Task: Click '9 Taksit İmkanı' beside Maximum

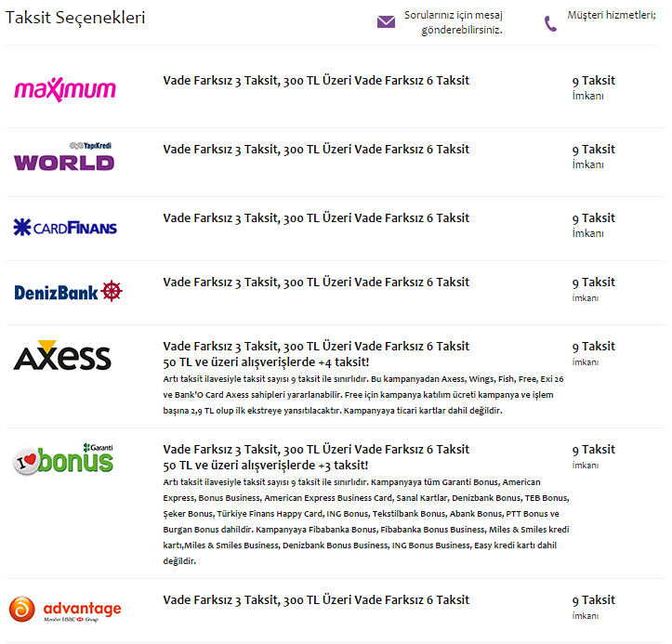Action: click(594, 88)
